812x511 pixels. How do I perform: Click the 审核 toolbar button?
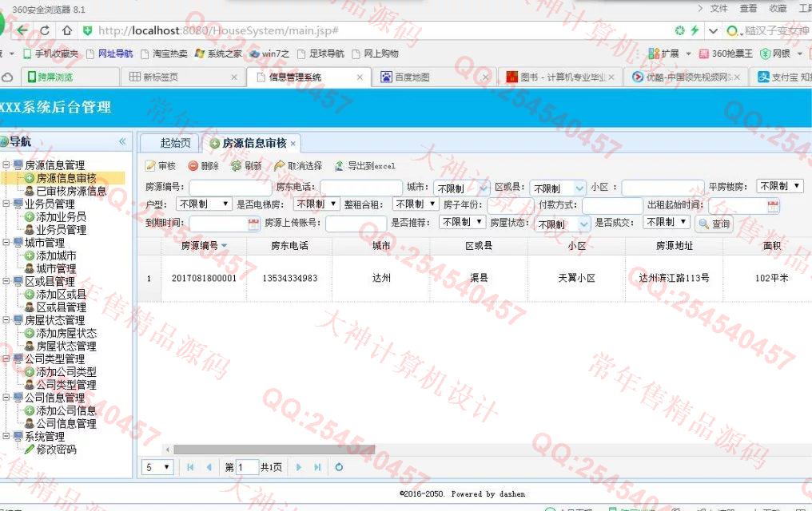(x=161, y=166)
